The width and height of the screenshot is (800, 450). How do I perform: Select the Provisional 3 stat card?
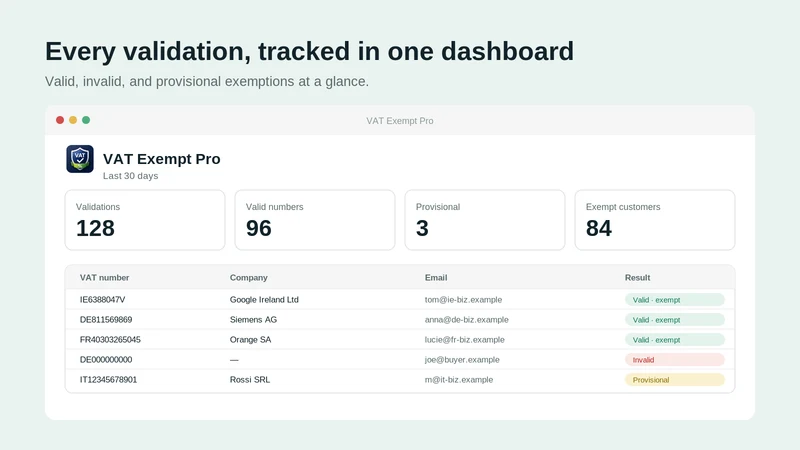point(485,220)
